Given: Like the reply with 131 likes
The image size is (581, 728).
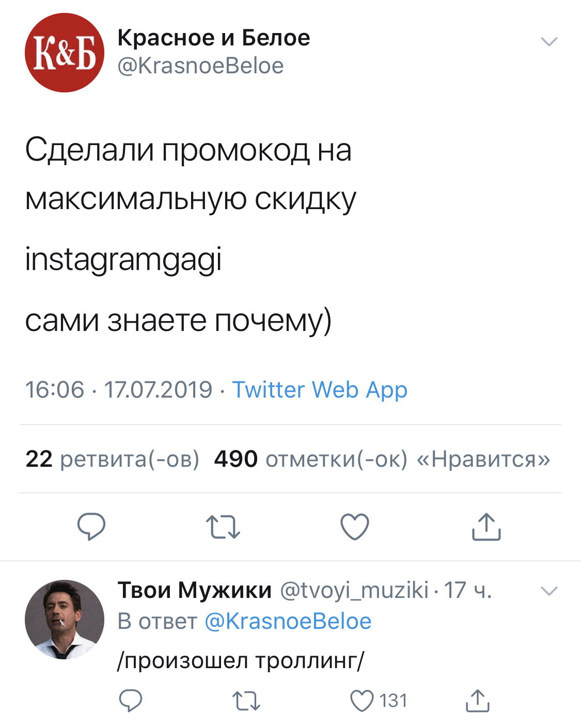Looking at the screenshot, I should (x=362, y=701).
